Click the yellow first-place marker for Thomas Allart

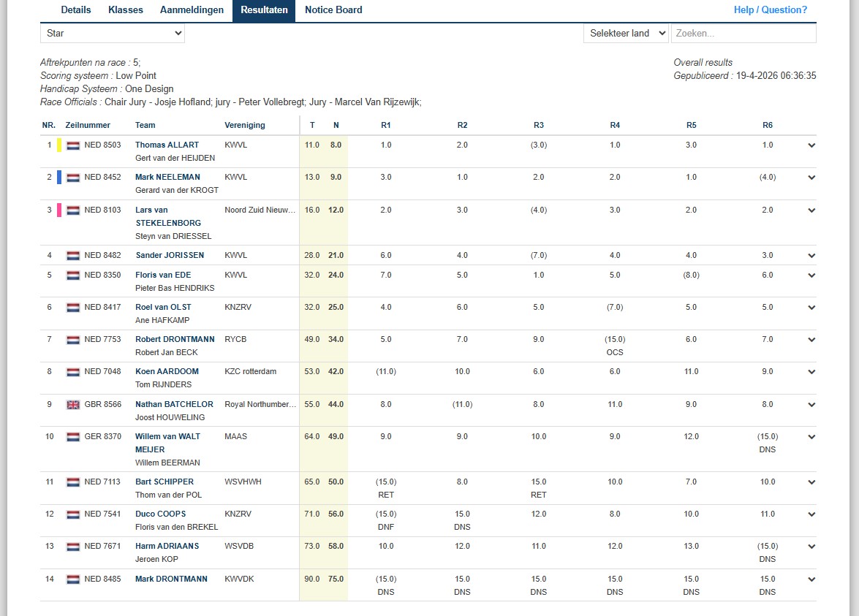(x=59, y=145)
